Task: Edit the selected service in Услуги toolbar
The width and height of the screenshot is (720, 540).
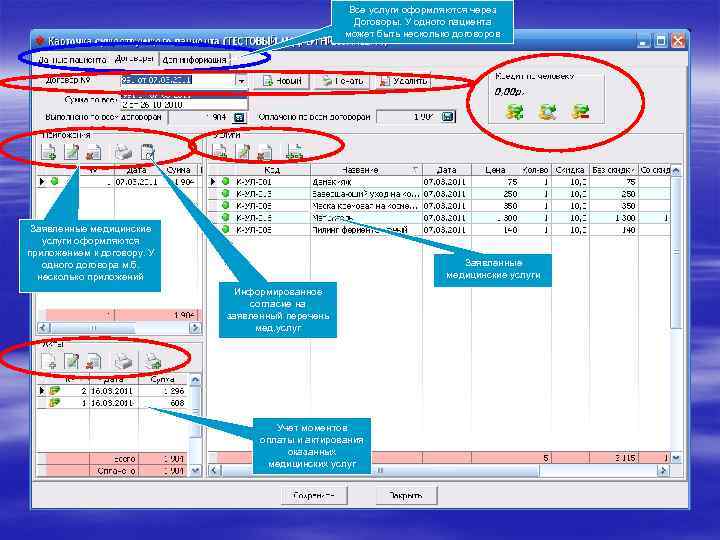Action: point(243,152)
